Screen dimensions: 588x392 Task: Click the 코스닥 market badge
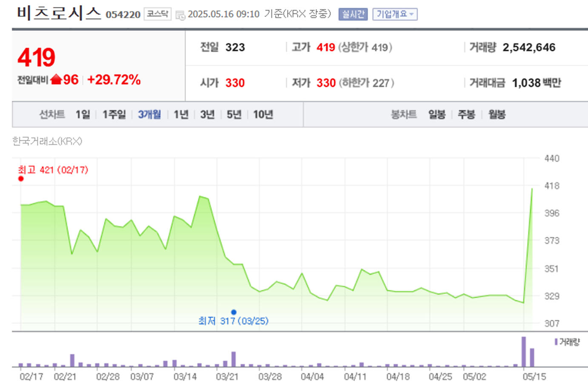(x=157, y=14)
